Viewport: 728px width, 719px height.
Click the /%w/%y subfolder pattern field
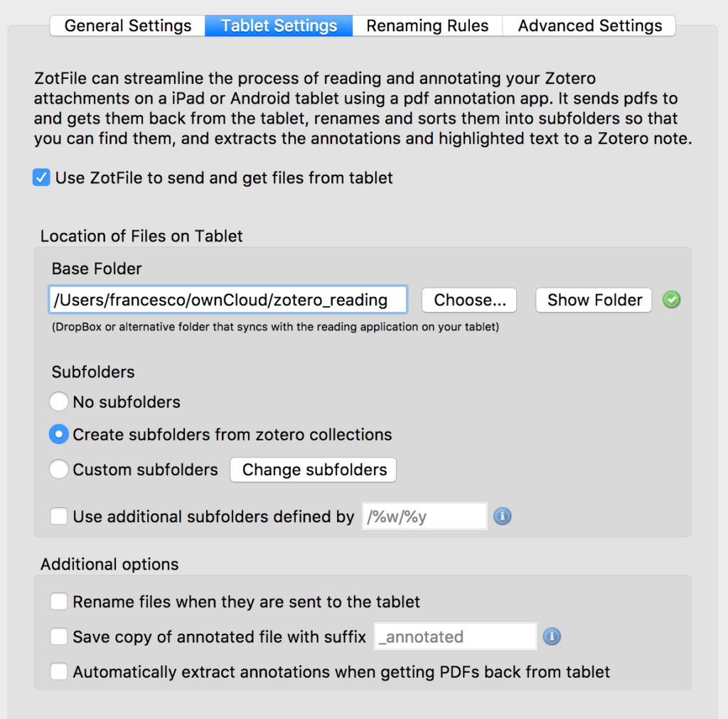point(424,517)
